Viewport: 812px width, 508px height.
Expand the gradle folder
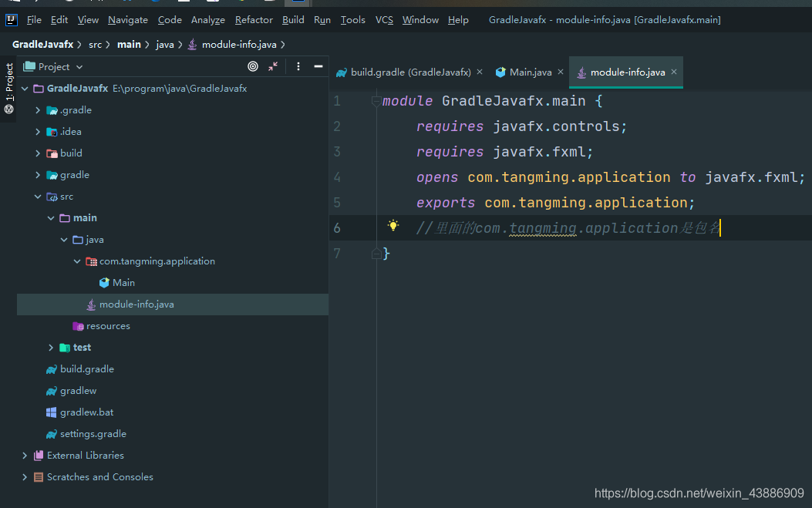(x=38, y=175)
